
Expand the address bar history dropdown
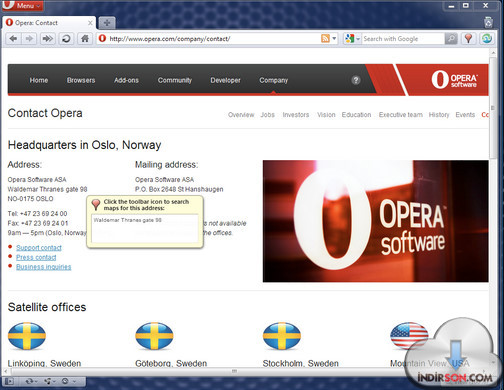tap(334, 39)
